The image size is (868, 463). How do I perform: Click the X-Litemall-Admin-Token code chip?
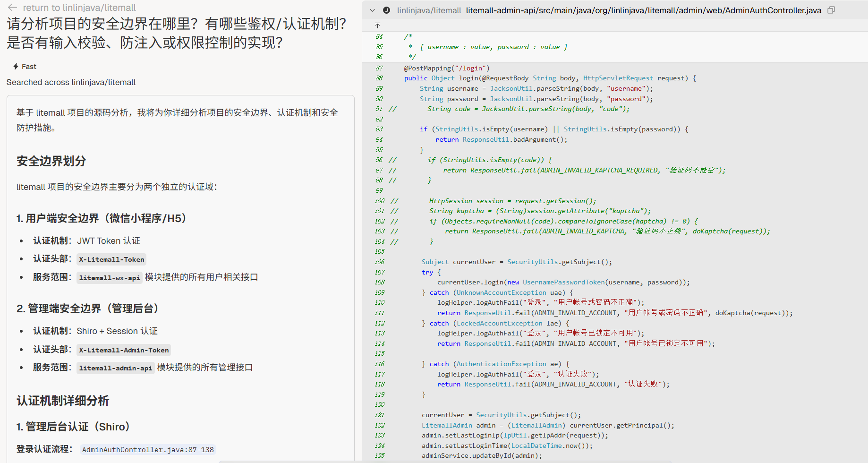[124, 350]
